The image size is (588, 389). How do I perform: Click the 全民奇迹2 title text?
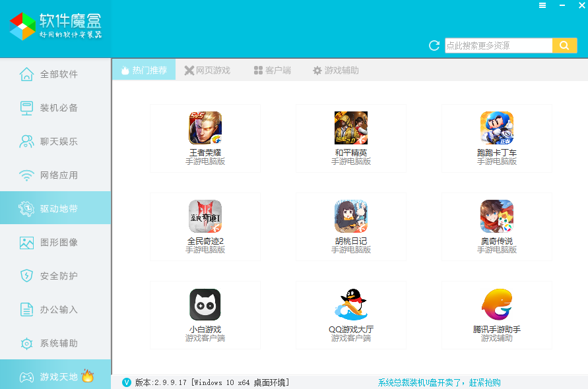pyautogui.click(x=205, y=241)
